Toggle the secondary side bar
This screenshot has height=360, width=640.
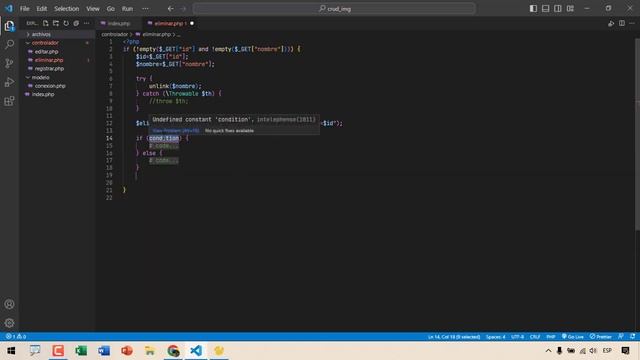tap(558, 9)
